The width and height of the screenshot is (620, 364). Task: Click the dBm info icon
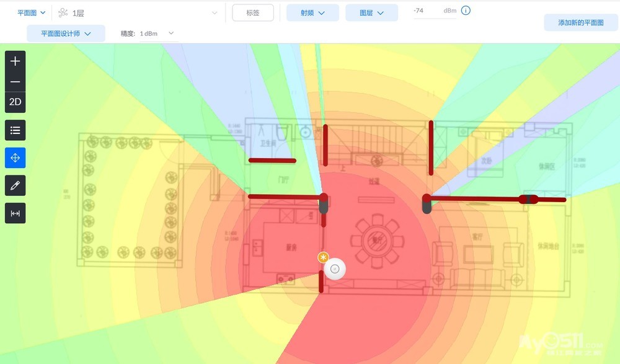pyautogui.click(x=466, y=11)
